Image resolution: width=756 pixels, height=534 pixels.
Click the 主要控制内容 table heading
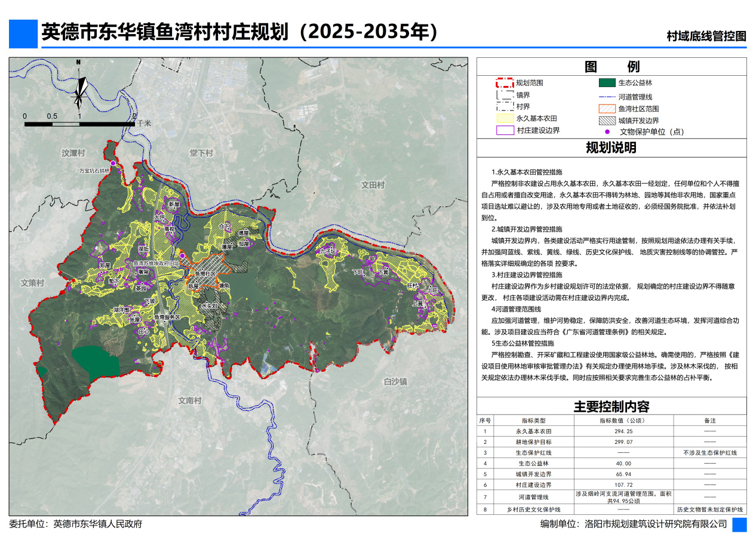pos(611,406)
